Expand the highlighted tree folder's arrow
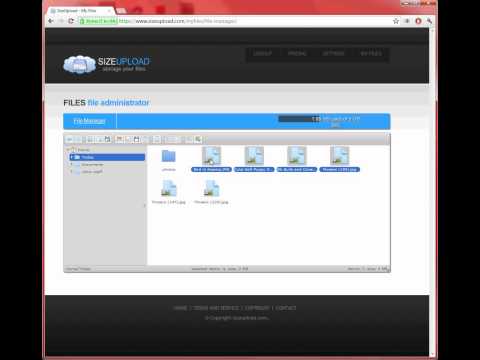Viewport: 480px width, 360px height. point(72,157)
